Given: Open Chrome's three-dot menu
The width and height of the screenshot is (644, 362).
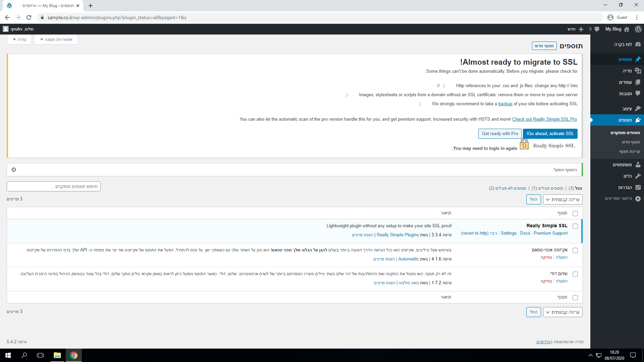Looking at the screenshot, I should (x=637, y=17).
